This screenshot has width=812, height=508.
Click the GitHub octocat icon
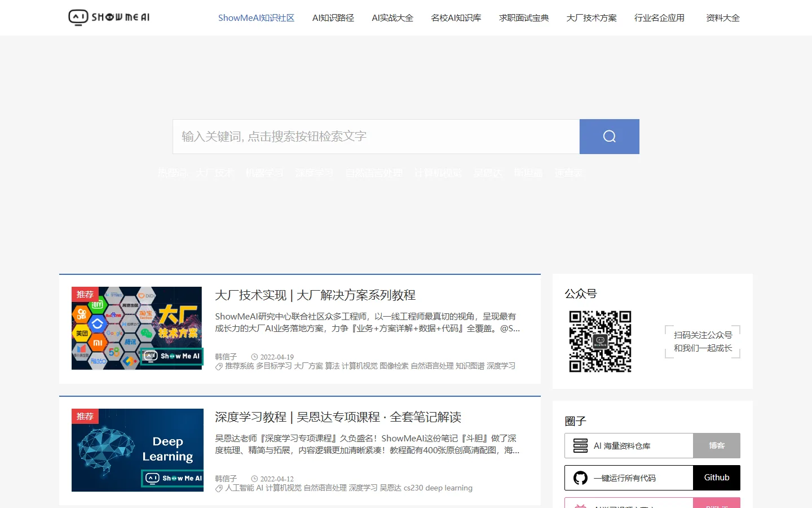pos(580,478)
